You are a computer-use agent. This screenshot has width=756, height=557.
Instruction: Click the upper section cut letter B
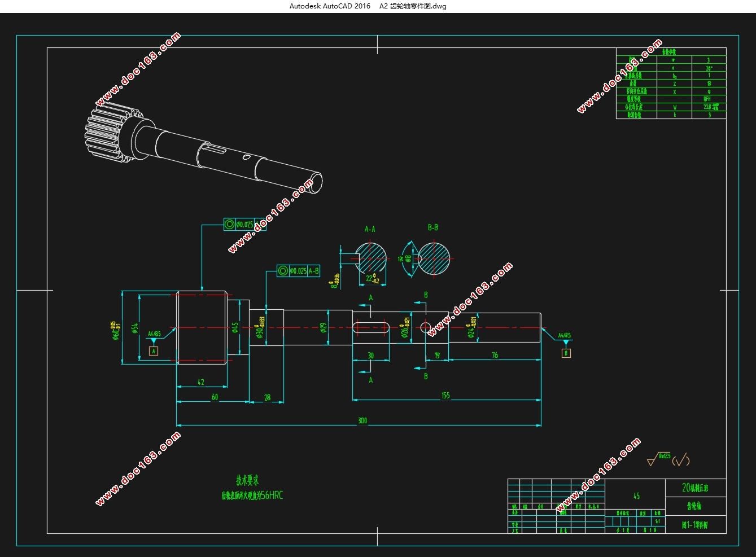(426, 295)
